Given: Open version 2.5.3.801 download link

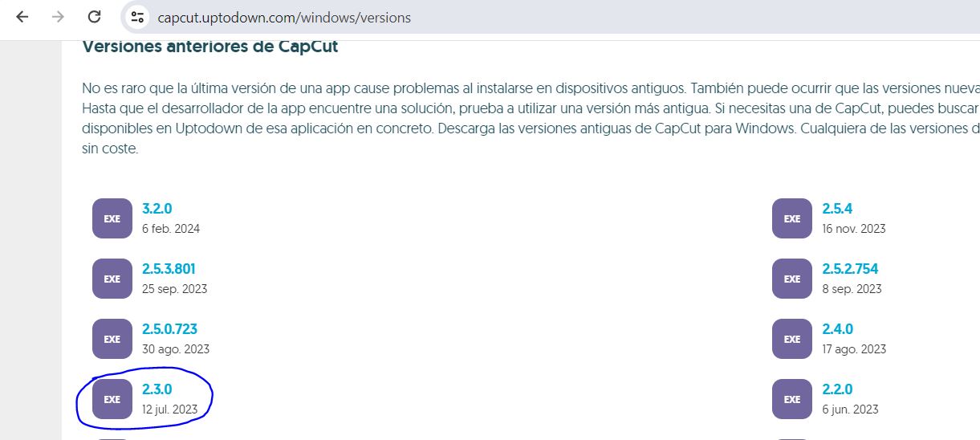Looking at the screenshot, I should tap(169, 269).
